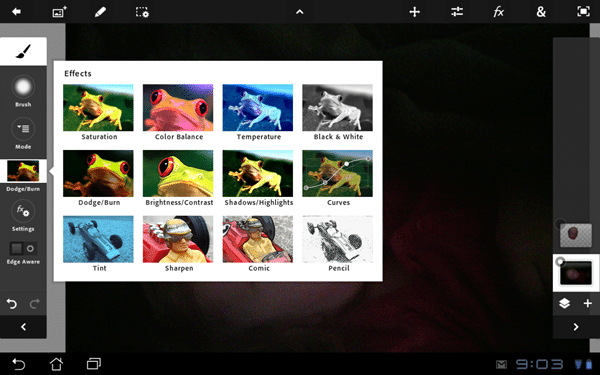The width and height of the screenshot is (600, 375).
Task: Choose the Comic effect
Action: tap(258, 244)
